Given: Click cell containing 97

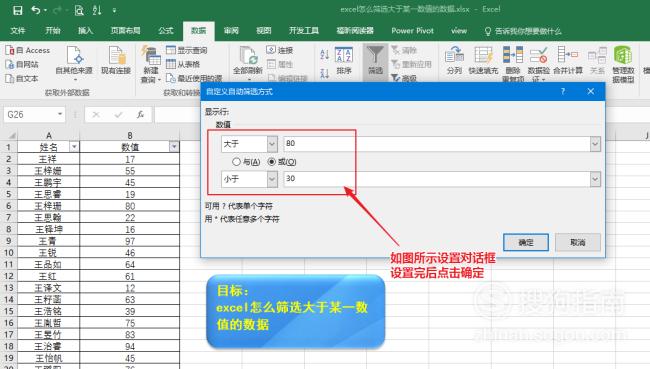Looking at the screenshot, I should coord(130,241).
